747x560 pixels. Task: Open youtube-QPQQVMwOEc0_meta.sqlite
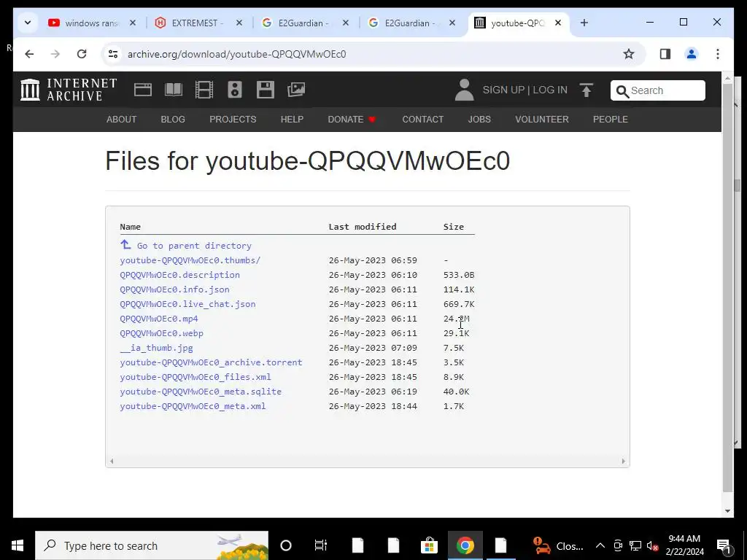click(x=201, y=392)
